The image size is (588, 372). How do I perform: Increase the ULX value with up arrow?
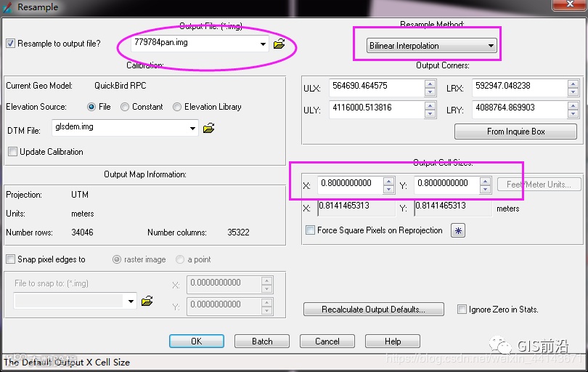pos(430,84)
